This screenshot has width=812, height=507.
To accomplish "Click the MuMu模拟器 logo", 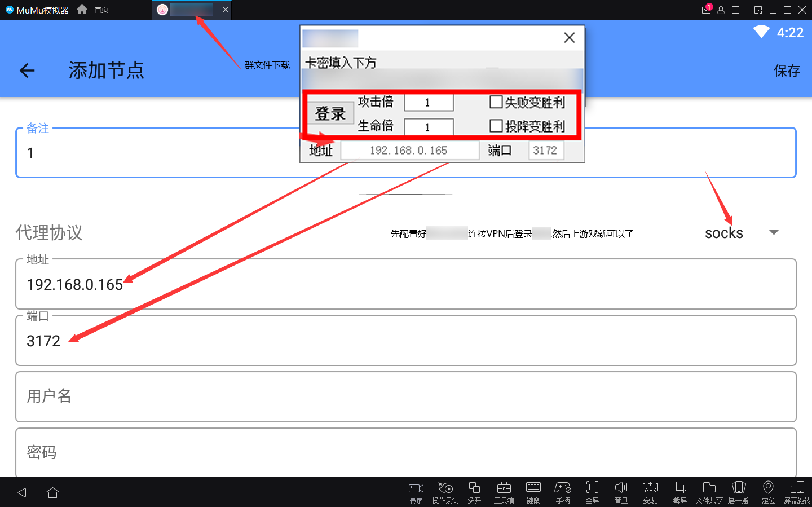I will click(37, 10).
